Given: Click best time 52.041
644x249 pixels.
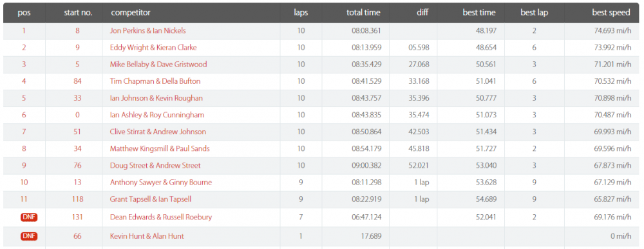Looking at the screenshot, I should pyautogui.click(x=486, y=217).
